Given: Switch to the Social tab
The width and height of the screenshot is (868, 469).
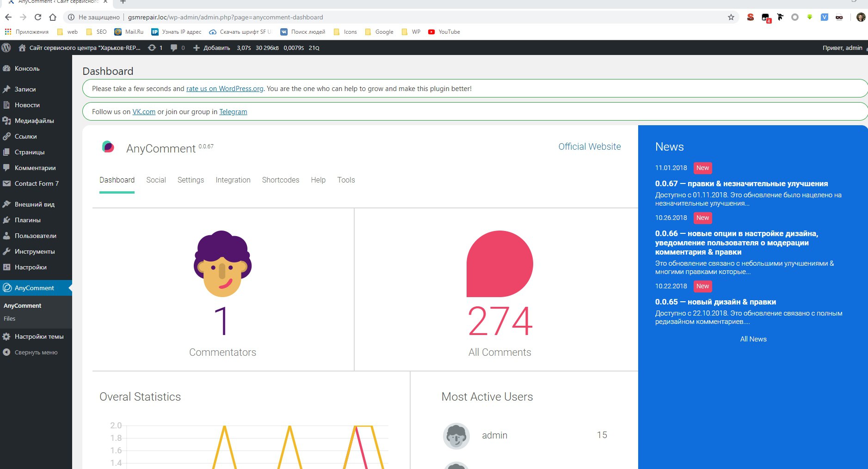Looking at the screenshot, I should pos(156,180).
